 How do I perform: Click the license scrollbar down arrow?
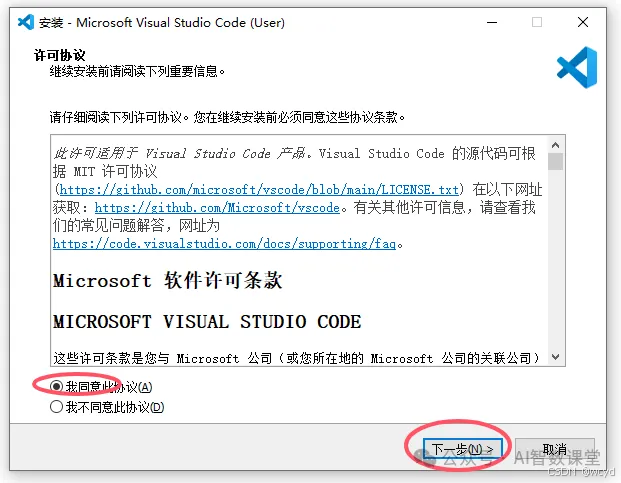click(556, 357)
